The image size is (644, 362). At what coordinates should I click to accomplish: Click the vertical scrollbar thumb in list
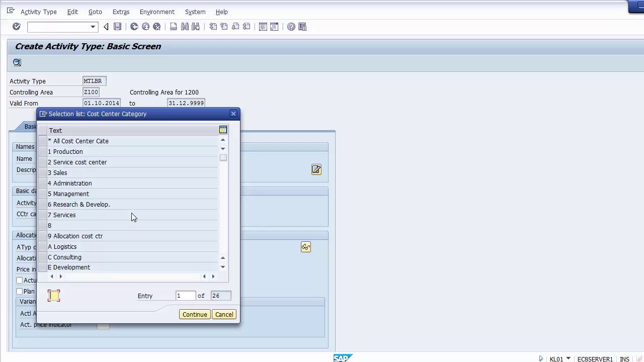point(223,158)
